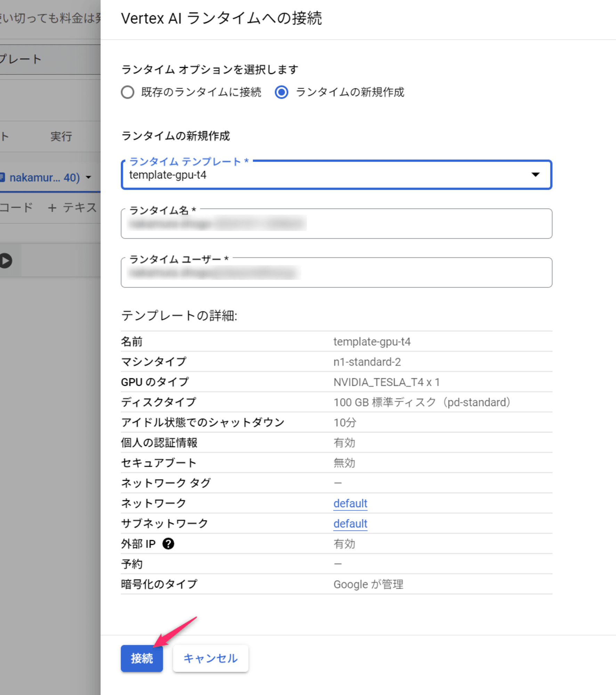Click the '予約' row label
616x695 pixels.
coord(132,564)
